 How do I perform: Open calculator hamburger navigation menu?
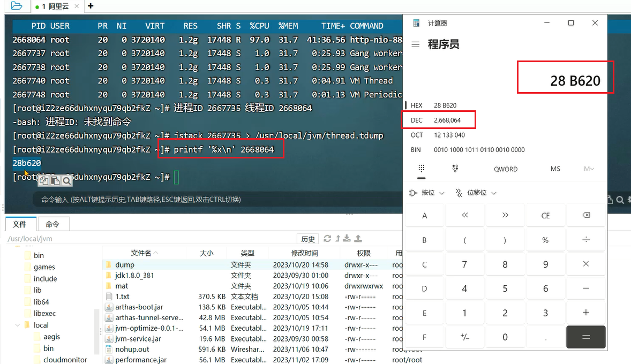(x=415, y=44)
